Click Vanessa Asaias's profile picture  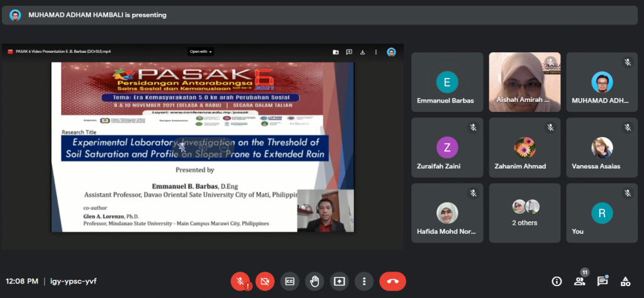pos(602,148)
